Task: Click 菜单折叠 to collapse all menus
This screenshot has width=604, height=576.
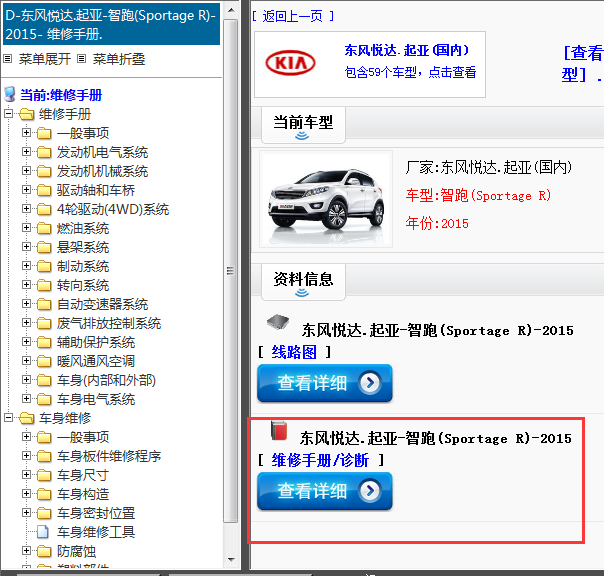Action: 119,59
